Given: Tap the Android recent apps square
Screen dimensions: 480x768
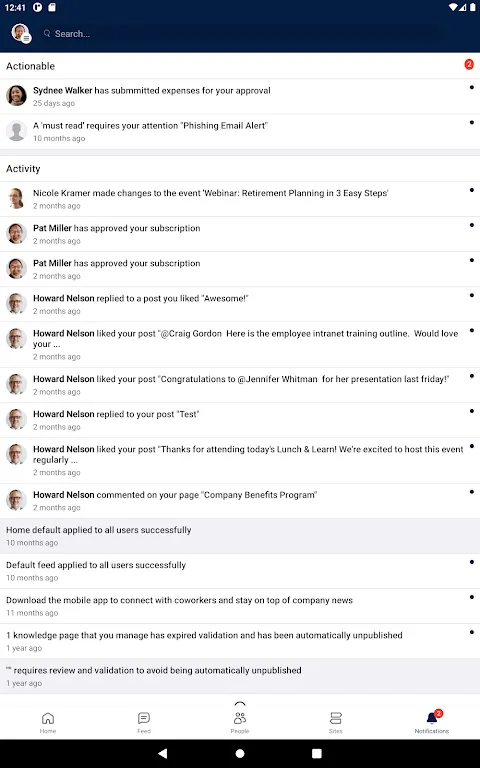Looking at the screenshot, I should (x=317, y=753).
